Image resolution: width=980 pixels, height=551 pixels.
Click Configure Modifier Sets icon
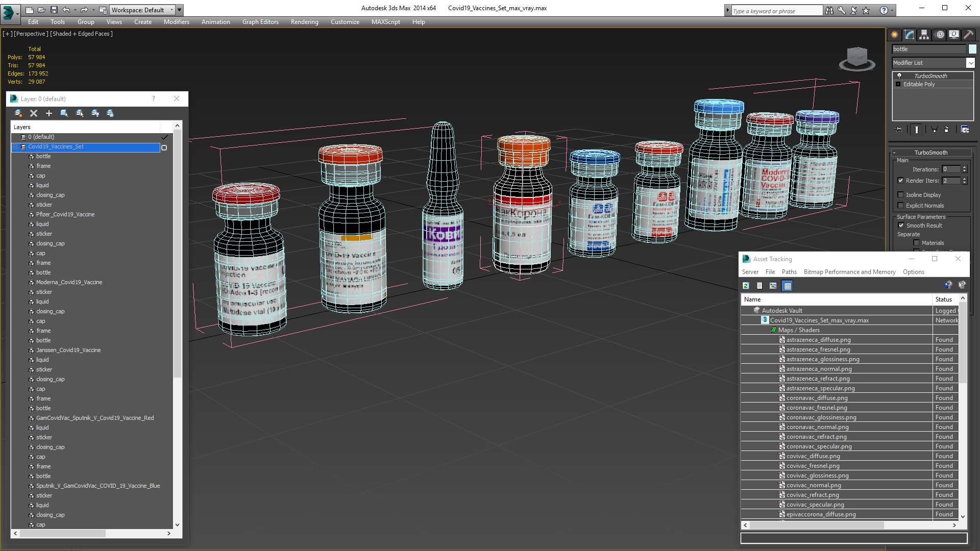click(x=965, y=130)
